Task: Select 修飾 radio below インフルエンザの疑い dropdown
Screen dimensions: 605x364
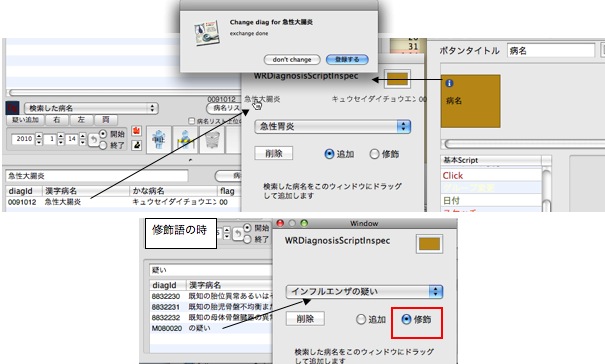Action: [406, 319]
